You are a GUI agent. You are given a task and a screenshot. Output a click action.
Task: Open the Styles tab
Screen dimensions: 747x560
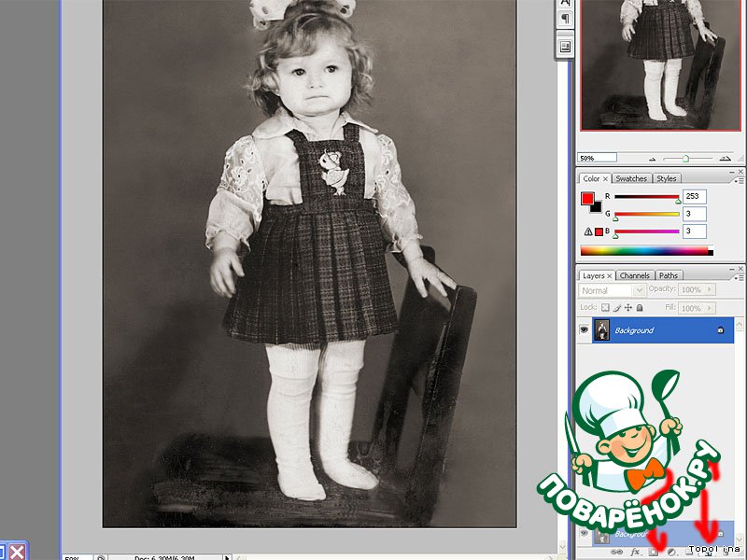click(666, 178)
